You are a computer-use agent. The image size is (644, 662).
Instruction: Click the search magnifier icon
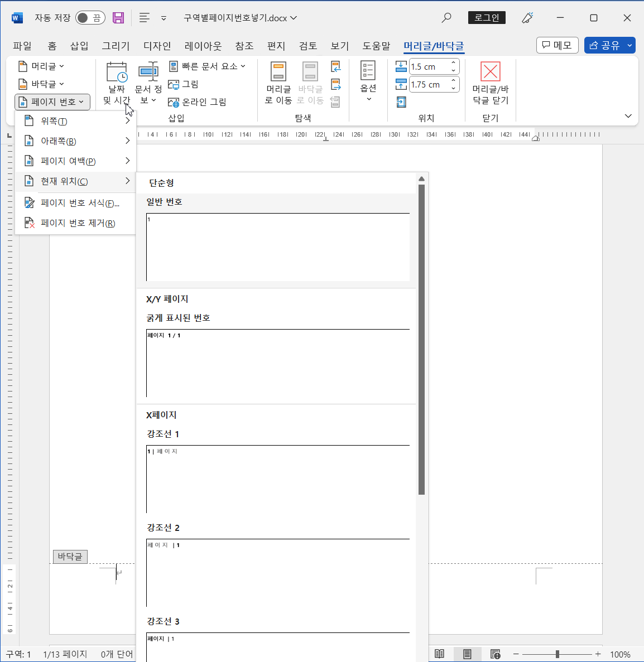coord(446,18)
